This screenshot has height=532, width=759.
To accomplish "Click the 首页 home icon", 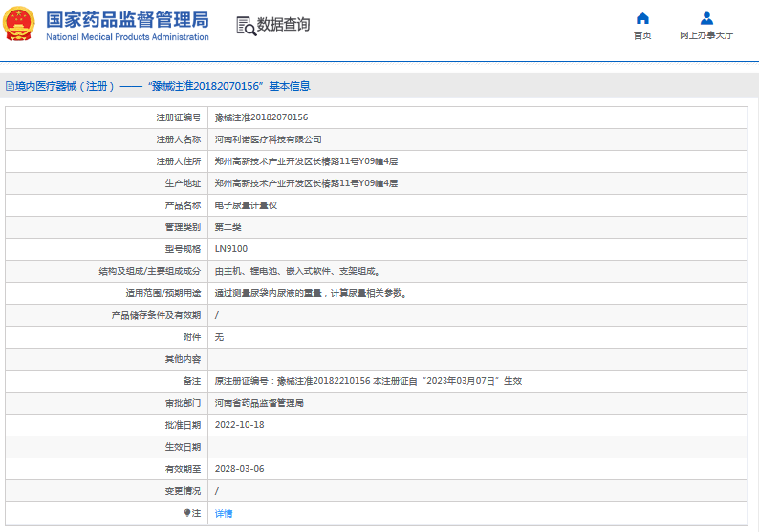I will [642, 18].
